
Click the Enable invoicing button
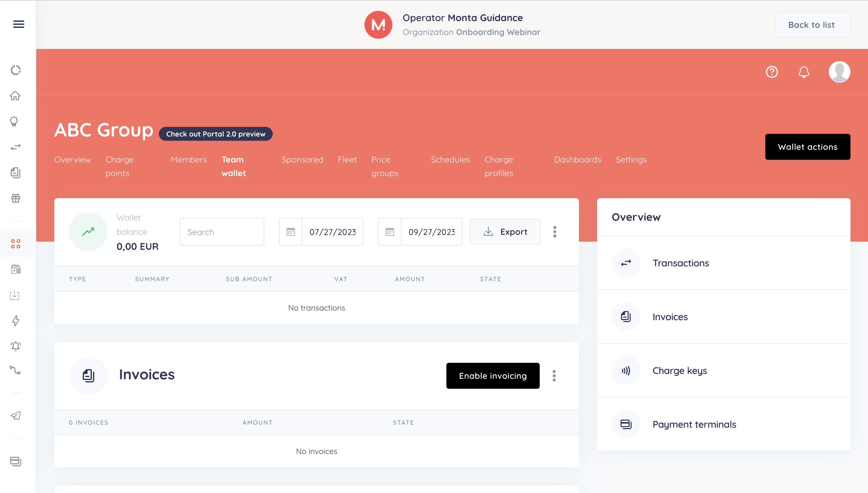[493, 376]
